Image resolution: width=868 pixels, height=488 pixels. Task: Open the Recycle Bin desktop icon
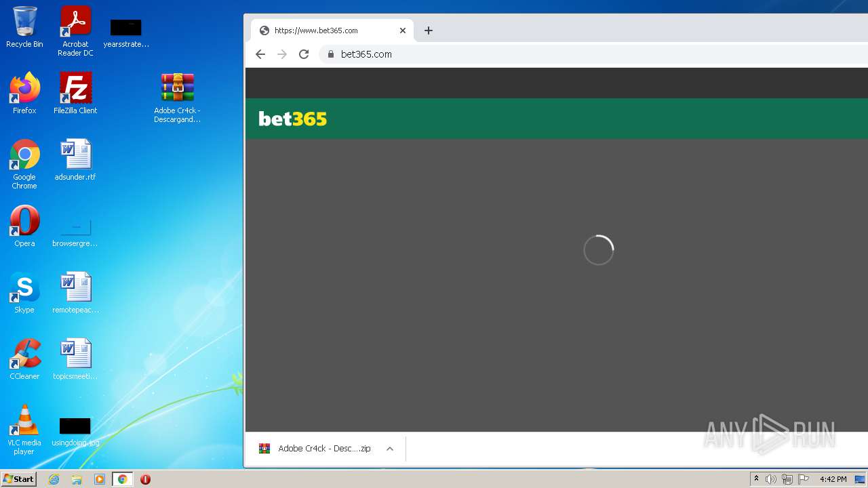pos(24,27)
